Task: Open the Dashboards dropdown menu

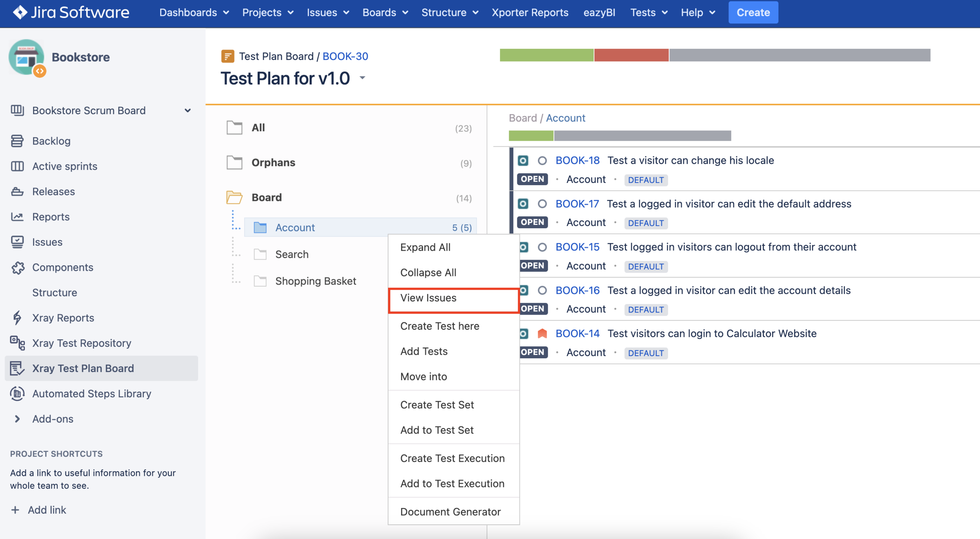Action: [x=194, y=12]
